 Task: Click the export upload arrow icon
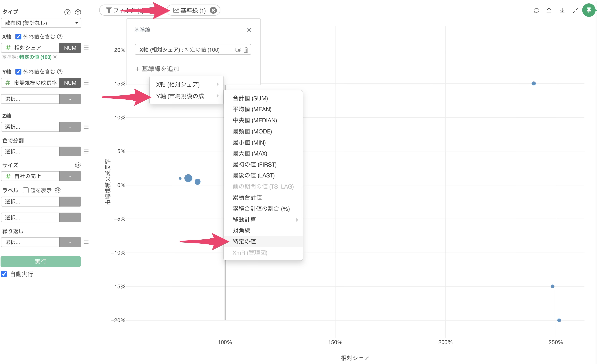click(x=549, y=10)
